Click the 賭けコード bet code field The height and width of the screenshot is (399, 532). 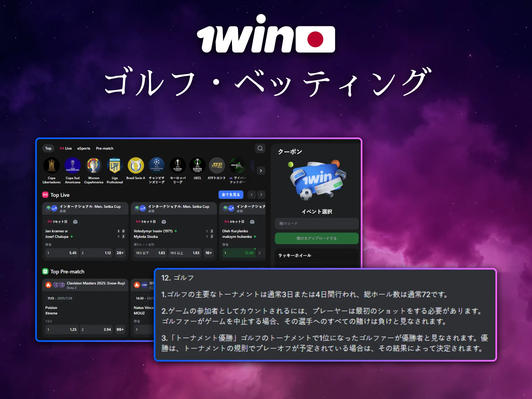(x=316, y=224)
